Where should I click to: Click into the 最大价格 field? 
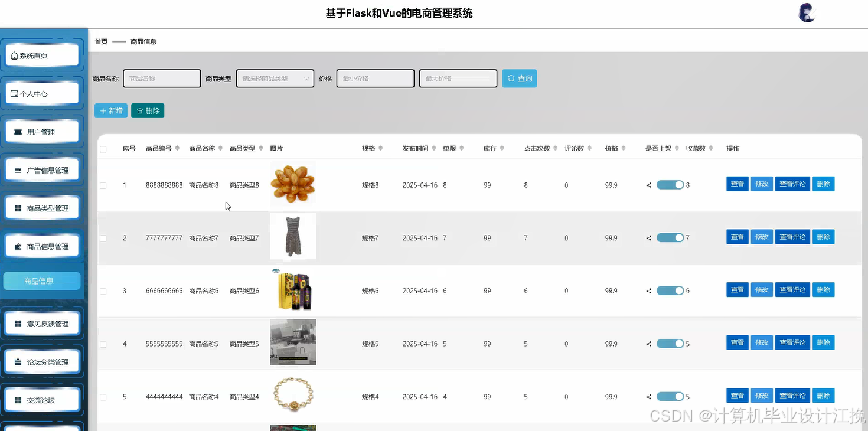[458, 79]
